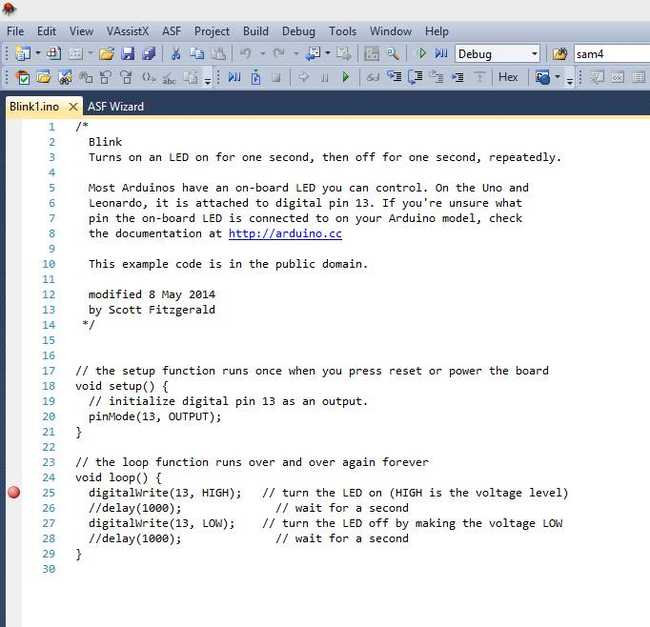Viewport: 650px width, 627px height.
Task: Expand the New Project dropdown arrow
Action: [37, 54]
